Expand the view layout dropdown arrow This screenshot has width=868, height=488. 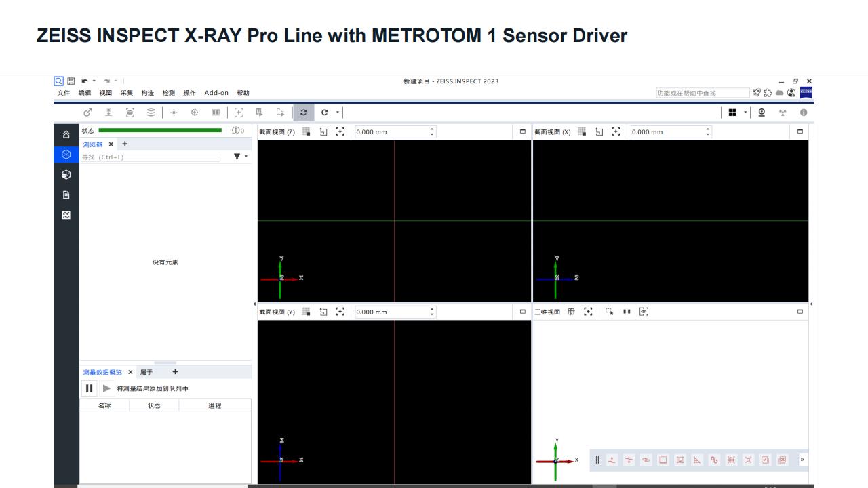(x=745, y=113)
